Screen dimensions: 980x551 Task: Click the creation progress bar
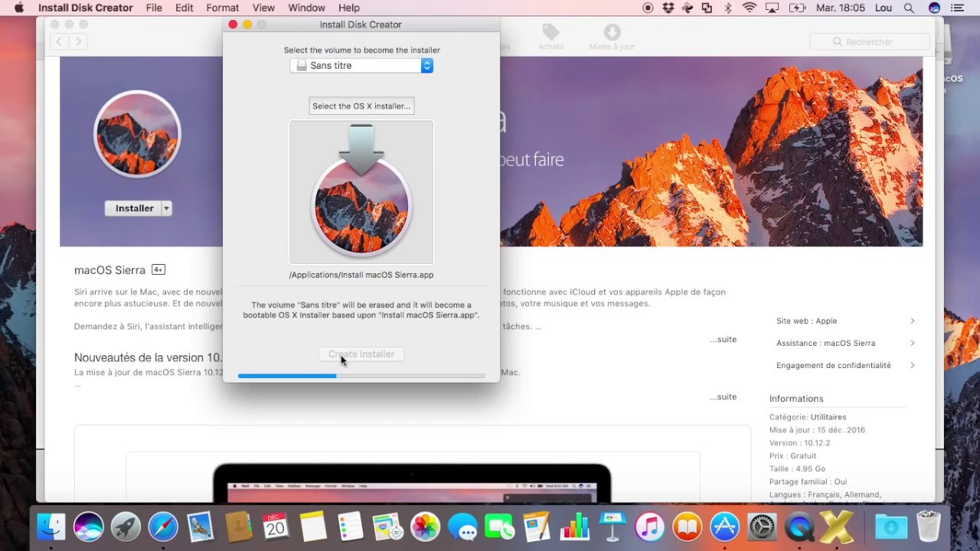(x=361, y=376)
